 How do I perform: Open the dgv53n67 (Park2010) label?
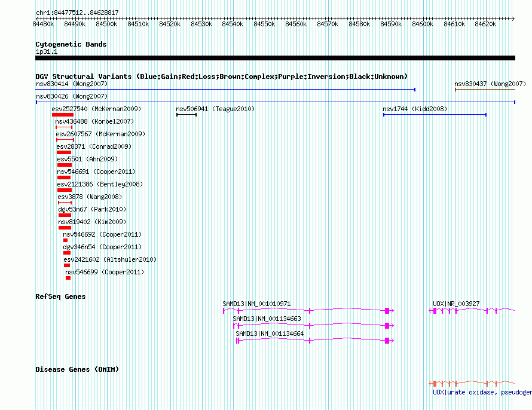[92, 209]
